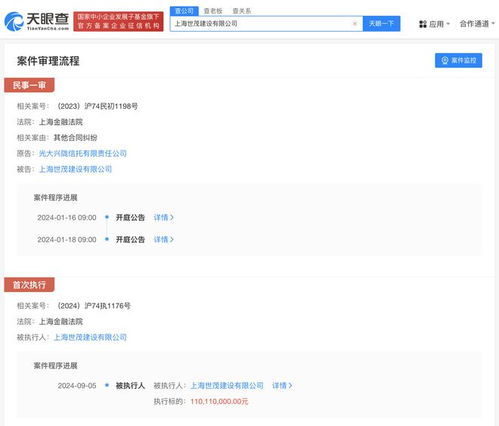
Task: Open plaintiff 光大兴陇信托有限责任公司 link
Action: tap(83, 153)
